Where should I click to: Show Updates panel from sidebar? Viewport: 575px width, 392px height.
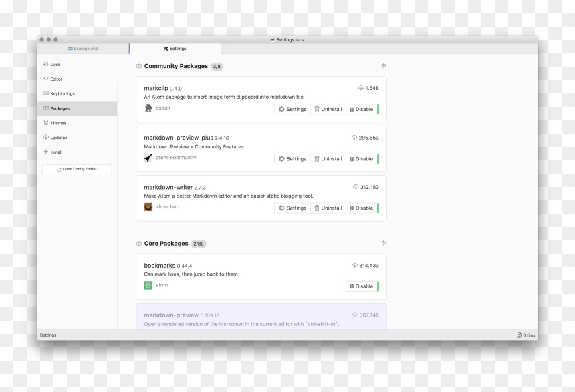coord(77,138)
